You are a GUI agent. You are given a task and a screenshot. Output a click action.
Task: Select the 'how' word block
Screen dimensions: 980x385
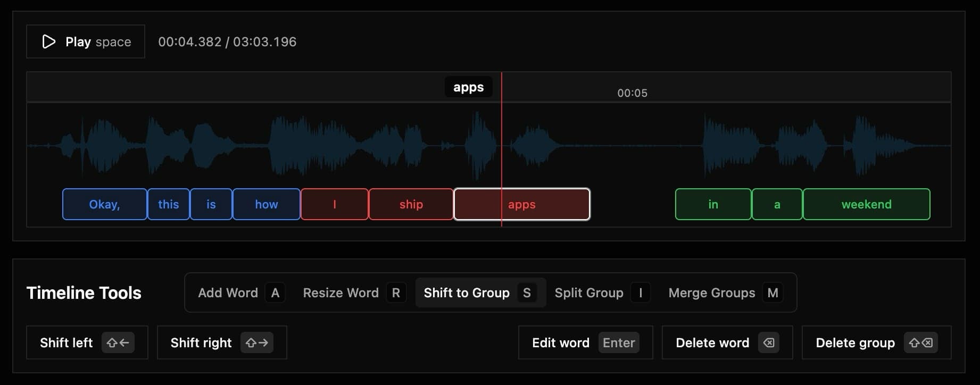coord(267,204)
